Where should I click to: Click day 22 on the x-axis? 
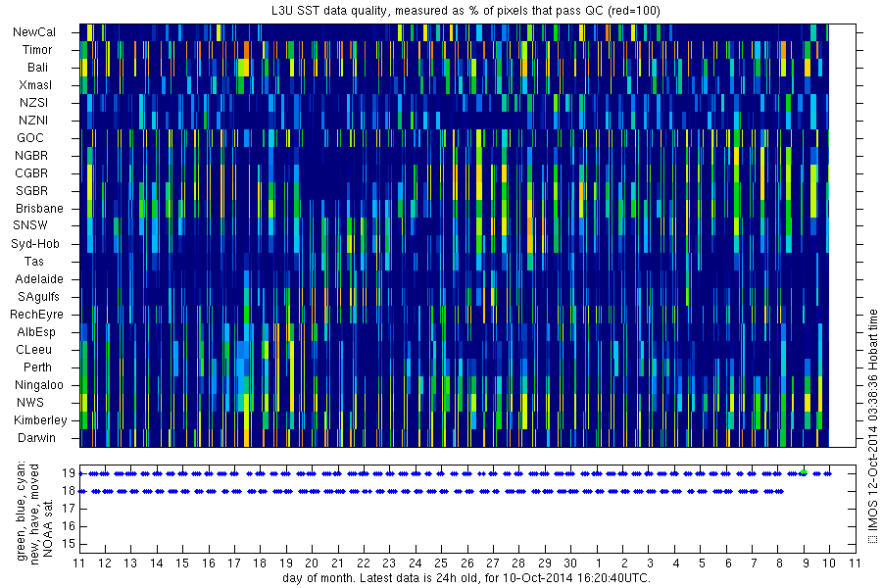[364, 563]
